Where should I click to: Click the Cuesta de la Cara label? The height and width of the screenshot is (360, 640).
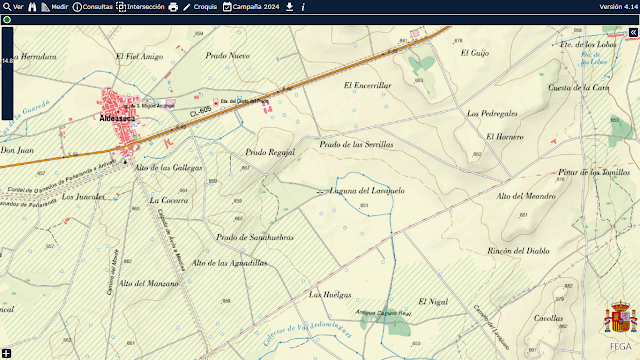[579, 87]
